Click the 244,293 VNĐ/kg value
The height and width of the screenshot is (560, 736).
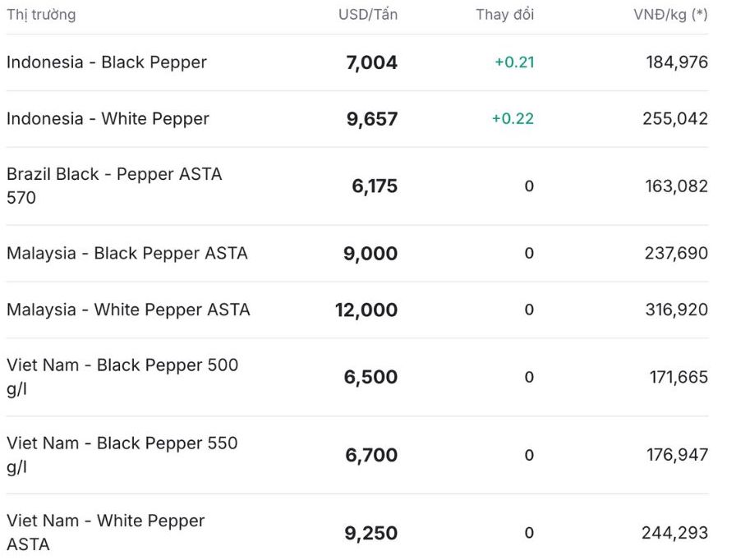pyautogui.click(x=674, y=533)
